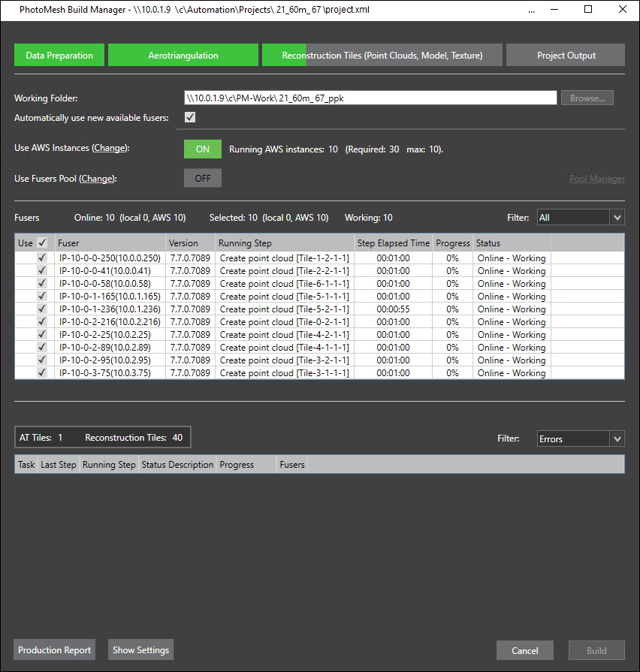
Task: Uncheck fuser IP-10-0-1-236
Action: pos(42,309)
